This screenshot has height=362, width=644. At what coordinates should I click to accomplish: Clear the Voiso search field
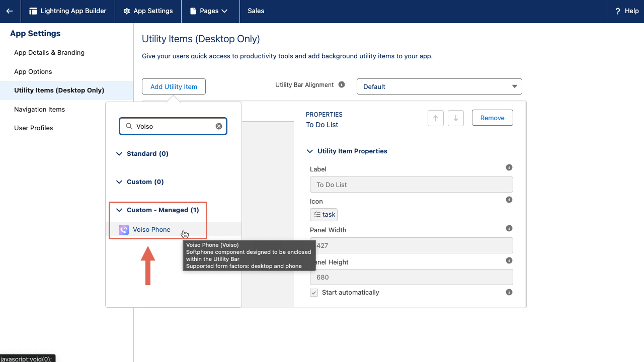(219, 126)
